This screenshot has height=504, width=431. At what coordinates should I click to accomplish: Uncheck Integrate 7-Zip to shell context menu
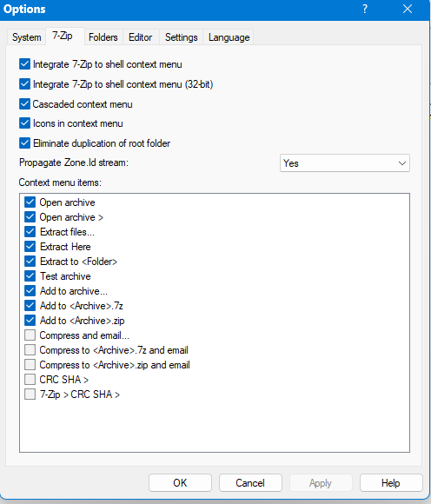24,64
